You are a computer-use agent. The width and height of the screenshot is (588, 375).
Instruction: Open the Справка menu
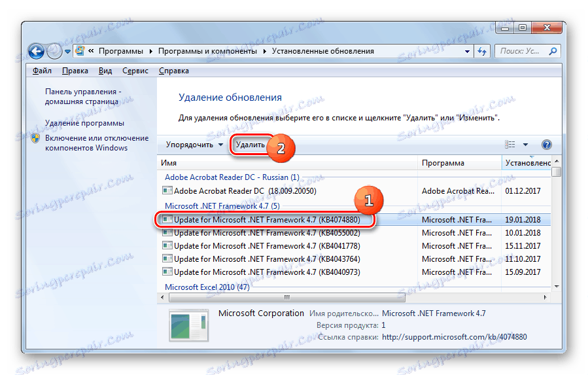173,71
